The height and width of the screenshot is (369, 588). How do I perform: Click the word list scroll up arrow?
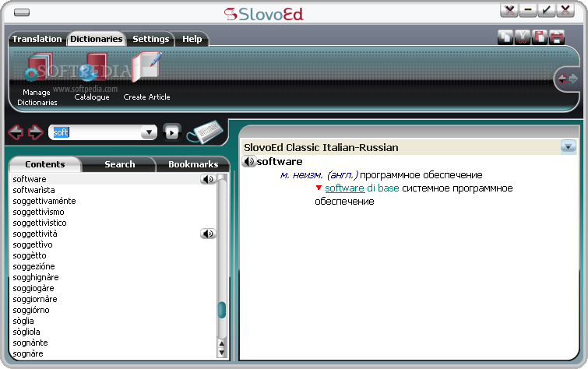point(222,343)
